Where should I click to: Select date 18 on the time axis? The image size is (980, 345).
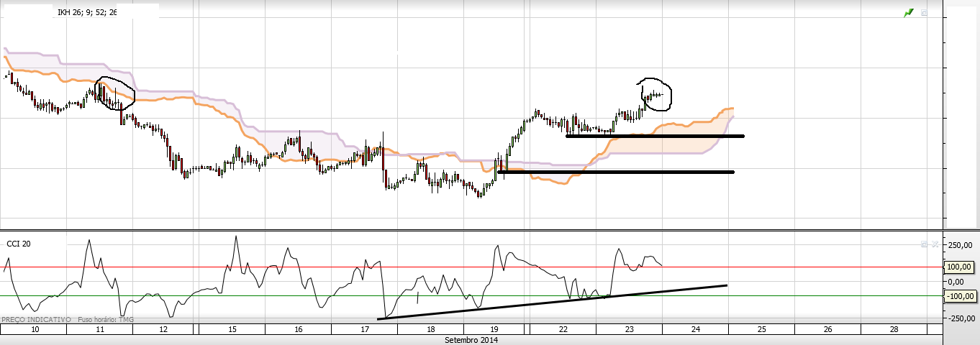coord(430,329)
